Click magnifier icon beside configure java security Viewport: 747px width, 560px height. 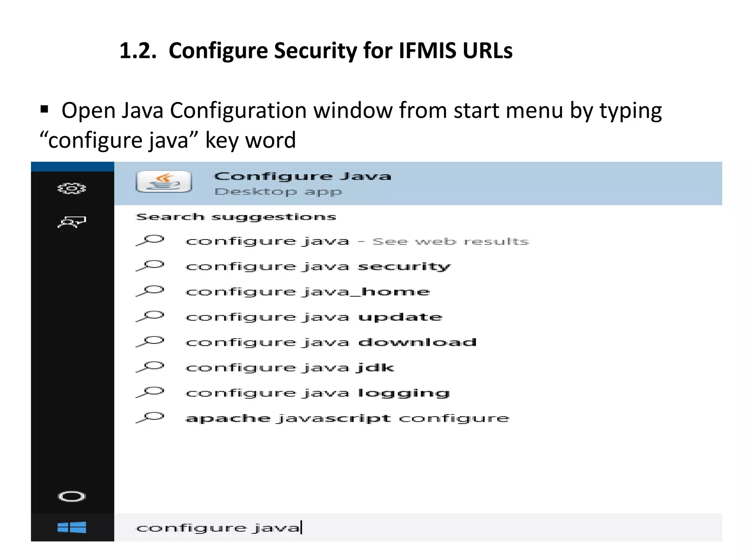[x=150, y=266]
